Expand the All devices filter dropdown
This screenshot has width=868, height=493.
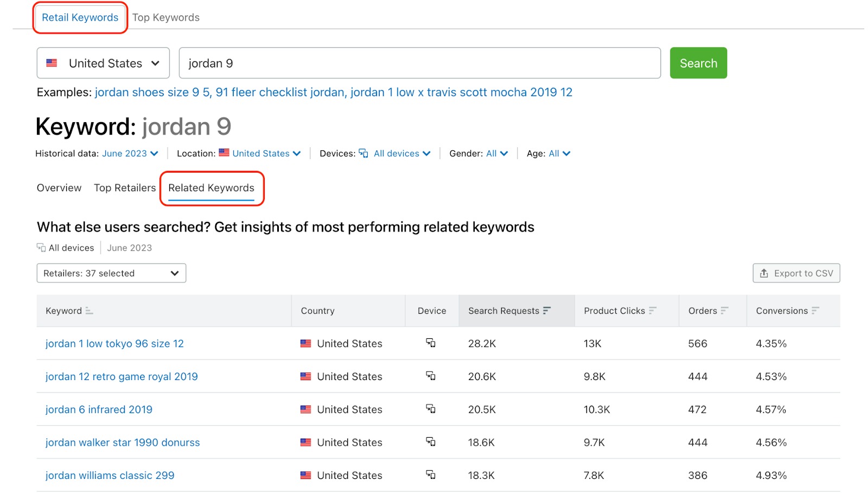click(x=402, y=154)
